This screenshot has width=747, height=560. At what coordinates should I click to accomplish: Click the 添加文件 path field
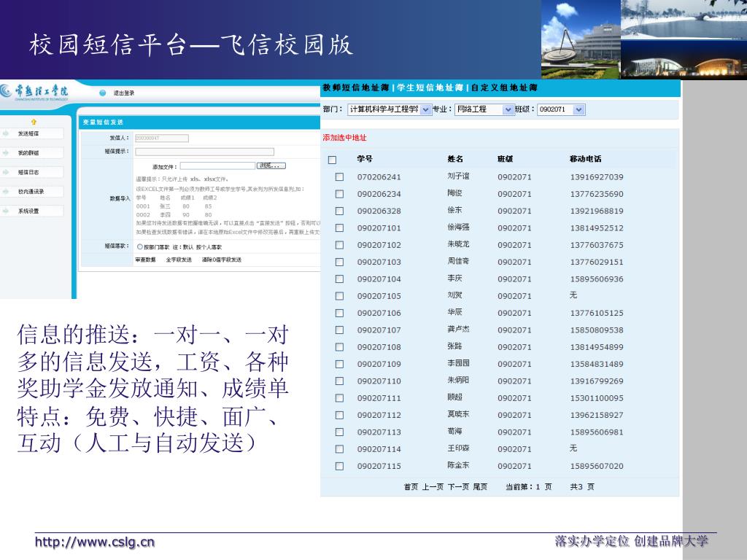[217, 166]
